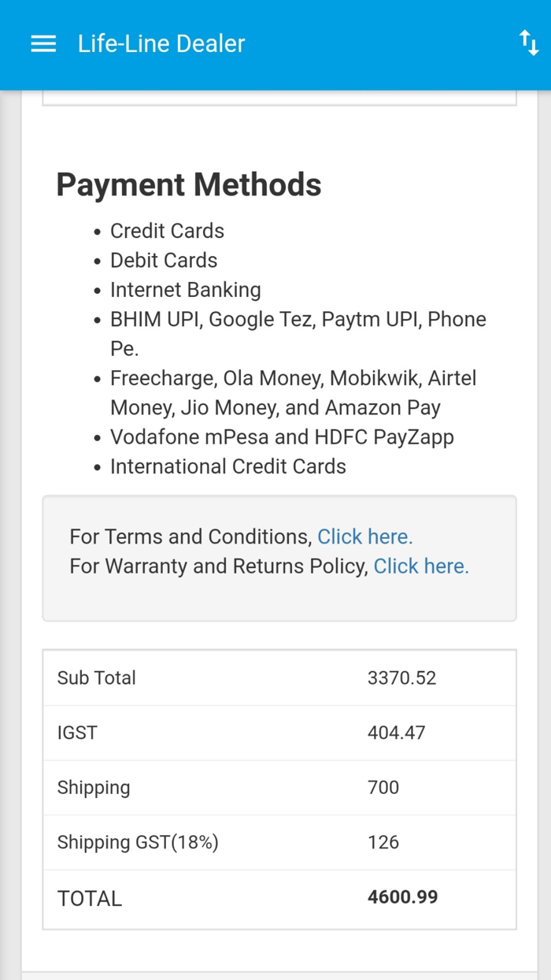This screenshot has width=551, height=980.
Task: Tap the up-down arrows icon
Action: [x=529, y=43]
